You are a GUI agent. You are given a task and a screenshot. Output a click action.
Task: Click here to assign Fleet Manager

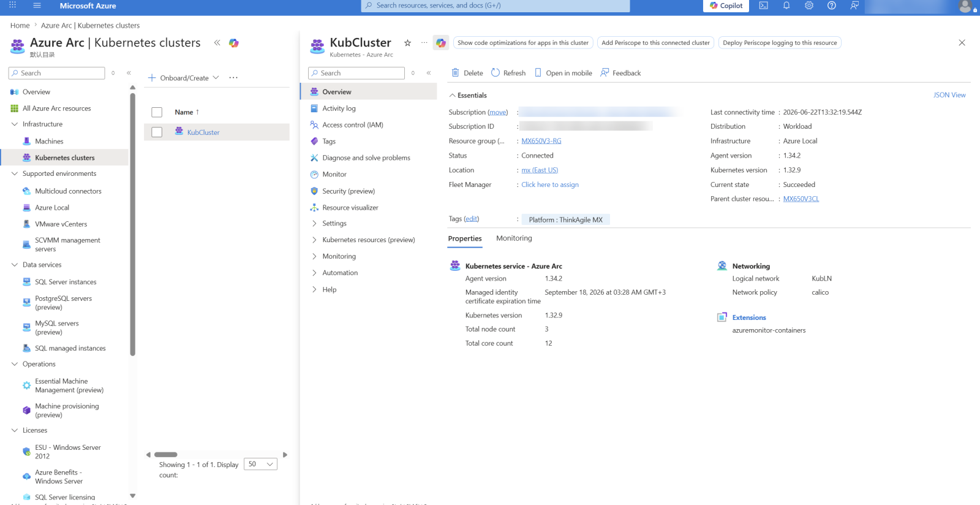pyautogui.click(x=550, y=185)
